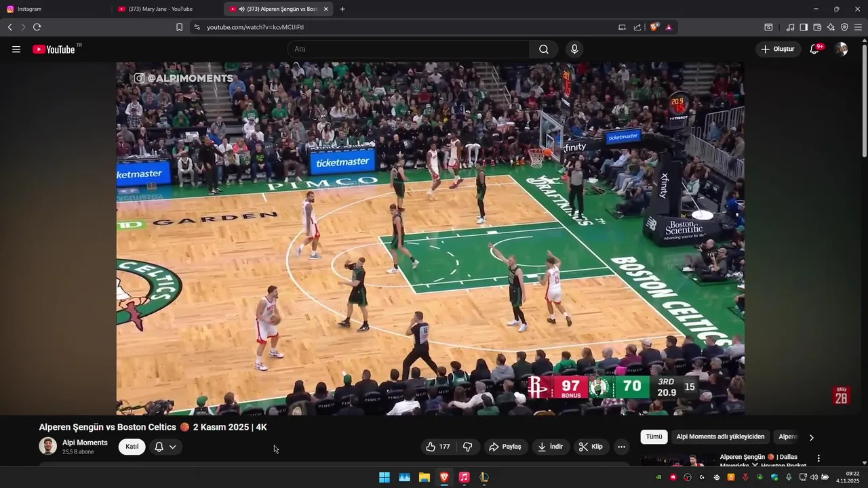Open the taskbar volume speaker icon
The image size is (868, 488).
click(814, 477)
